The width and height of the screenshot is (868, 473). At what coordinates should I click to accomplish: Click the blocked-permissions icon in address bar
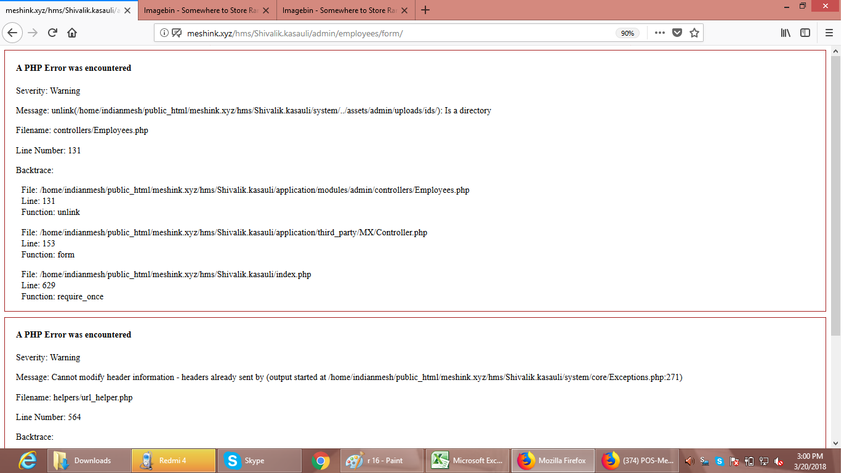click(177, 33)
